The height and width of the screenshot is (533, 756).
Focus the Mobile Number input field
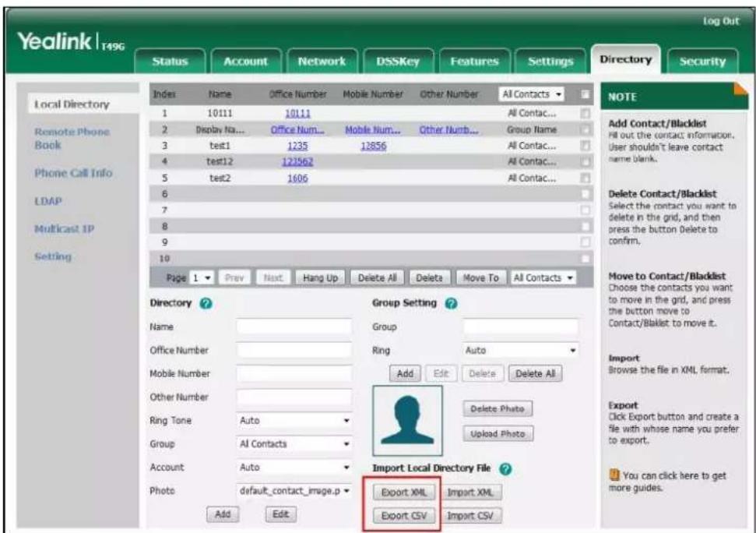tap(294, 373)
